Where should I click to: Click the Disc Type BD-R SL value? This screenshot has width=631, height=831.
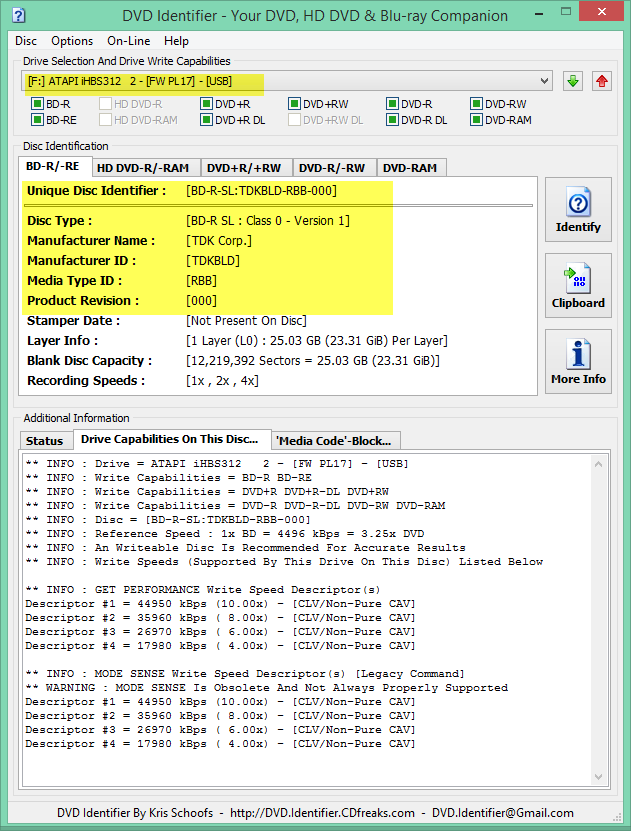268,221
